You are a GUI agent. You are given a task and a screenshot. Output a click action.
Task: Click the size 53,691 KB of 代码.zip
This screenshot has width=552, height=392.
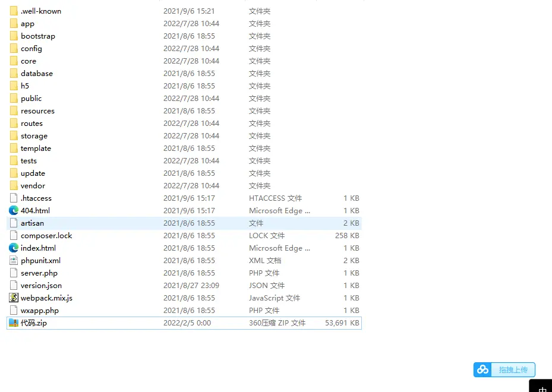coord(342,323)
